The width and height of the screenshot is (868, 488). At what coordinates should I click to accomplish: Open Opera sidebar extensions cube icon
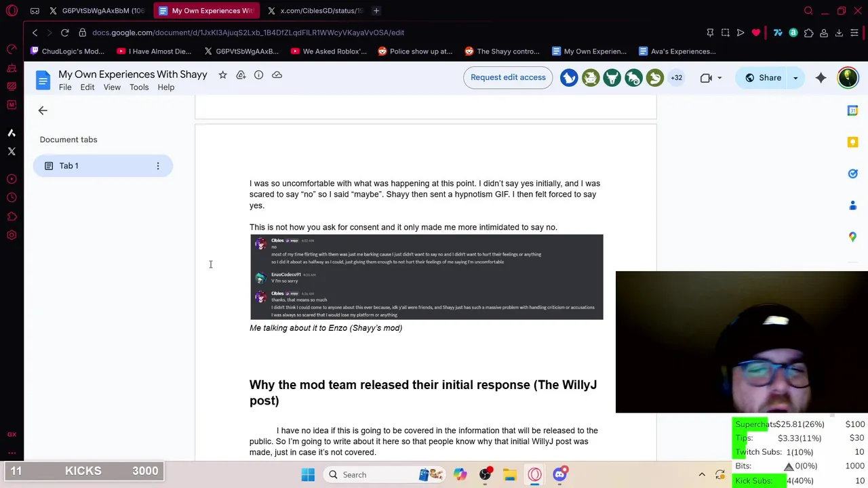click(12, 217)
